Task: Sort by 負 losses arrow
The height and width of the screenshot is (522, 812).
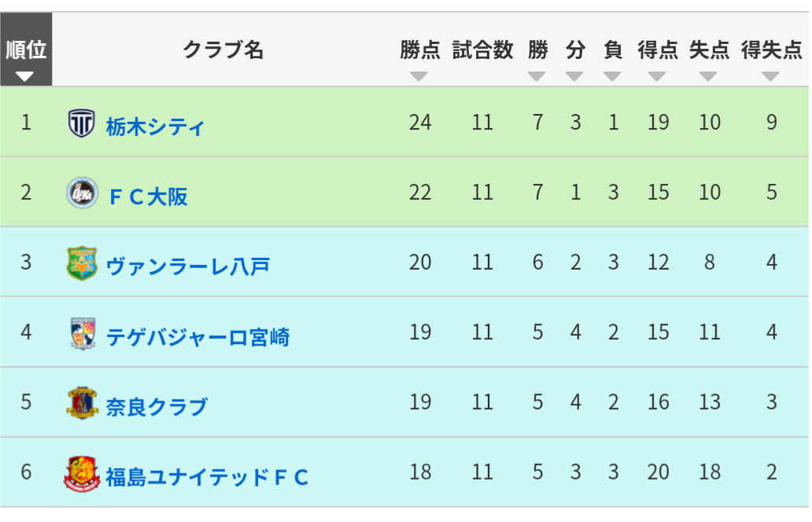Action: 612,76
